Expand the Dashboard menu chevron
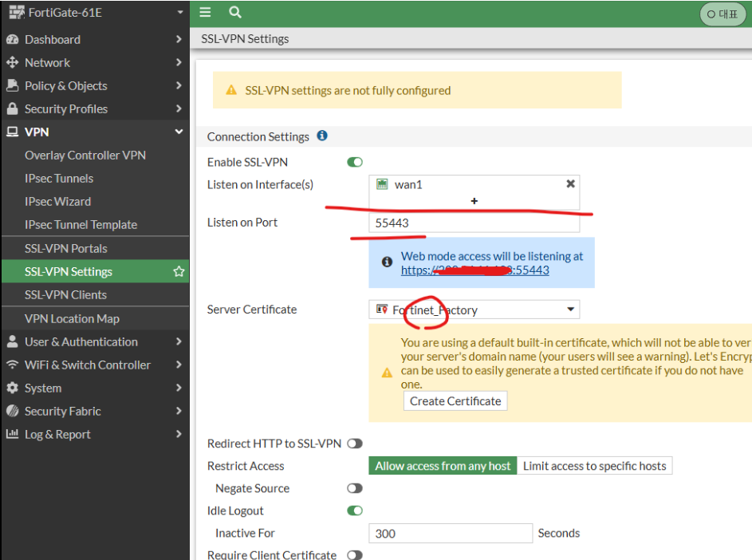 tap(179, 39)
